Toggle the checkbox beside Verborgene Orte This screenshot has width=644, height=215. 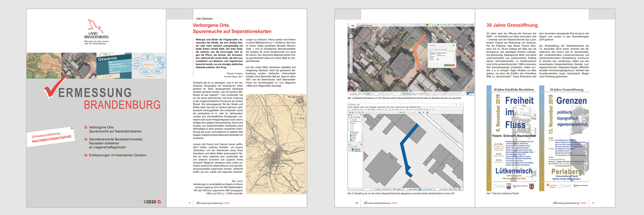[x=86, y=127]
